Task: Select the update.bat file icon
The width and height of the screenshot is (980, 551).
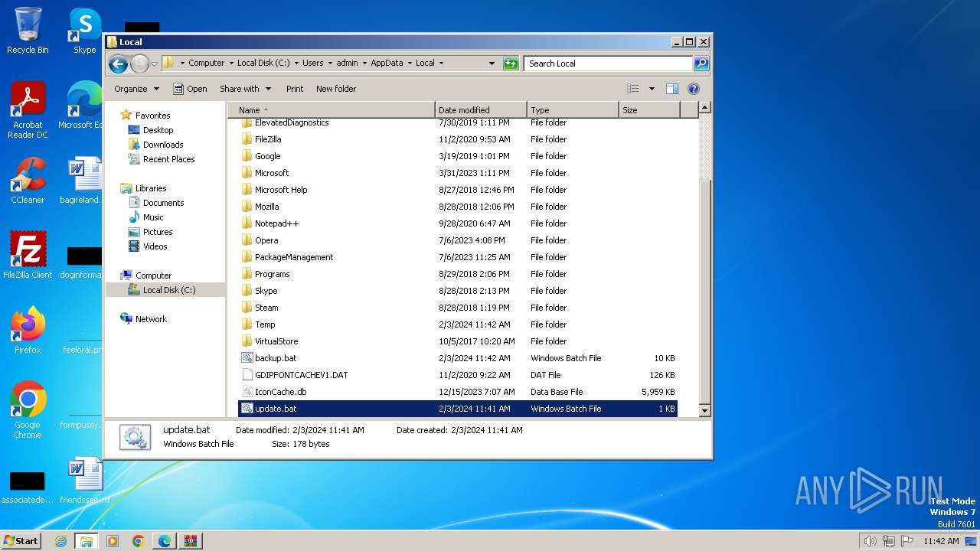Action: pyautogui.click(x=247, y=409)
